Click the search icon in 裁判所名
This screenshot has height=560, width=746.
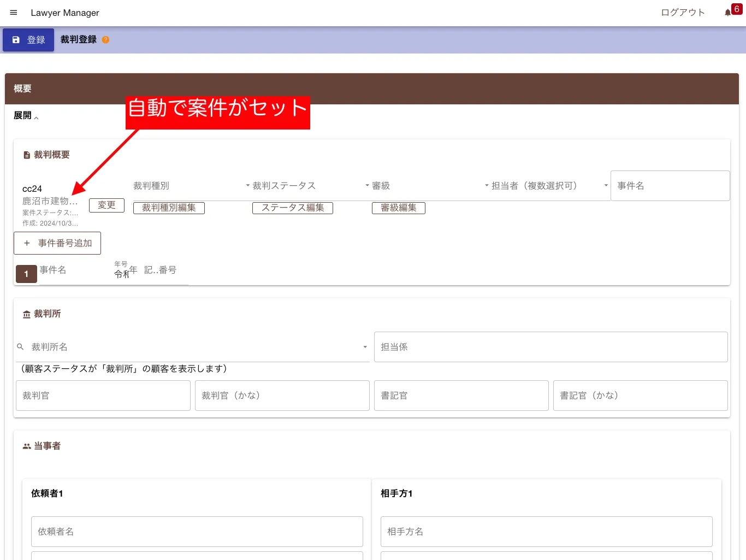(x=20, y=347)
